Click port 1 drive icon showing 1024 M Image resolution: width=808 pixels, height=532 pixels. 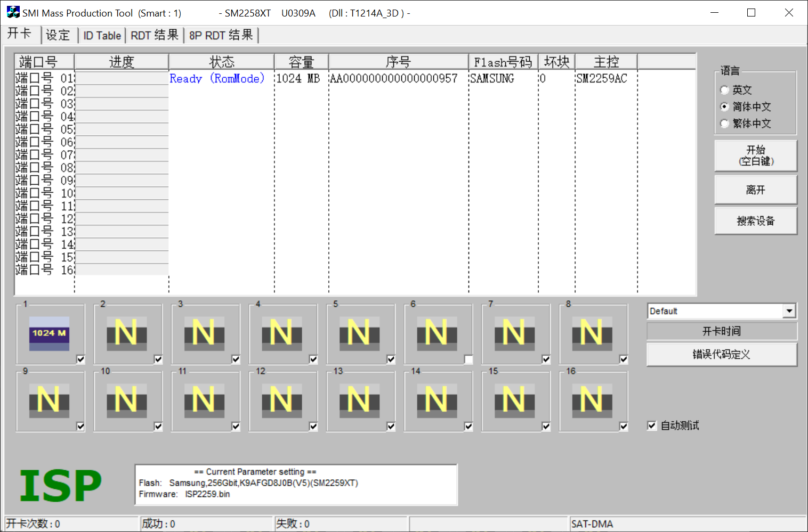pos(49,333)
